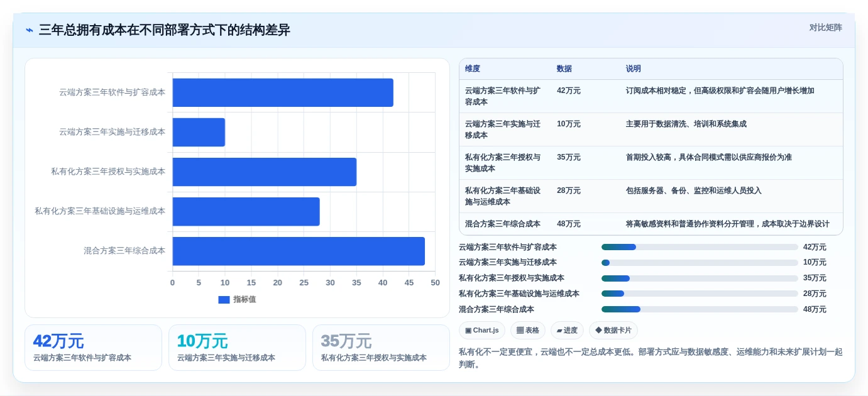The image size is (868, 396).
Task: Toggle the 指标值 legend color box
Action: (224, 300)
